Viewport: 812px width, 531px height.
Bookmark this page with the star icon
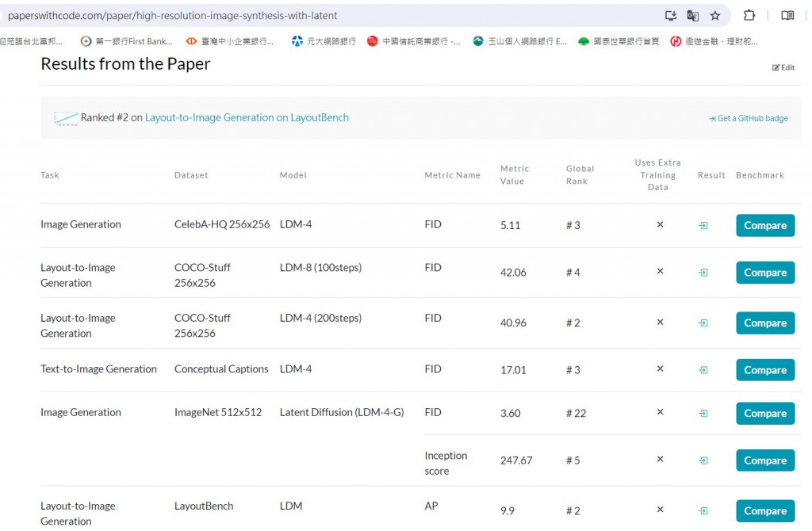click(x=715, y=16)
